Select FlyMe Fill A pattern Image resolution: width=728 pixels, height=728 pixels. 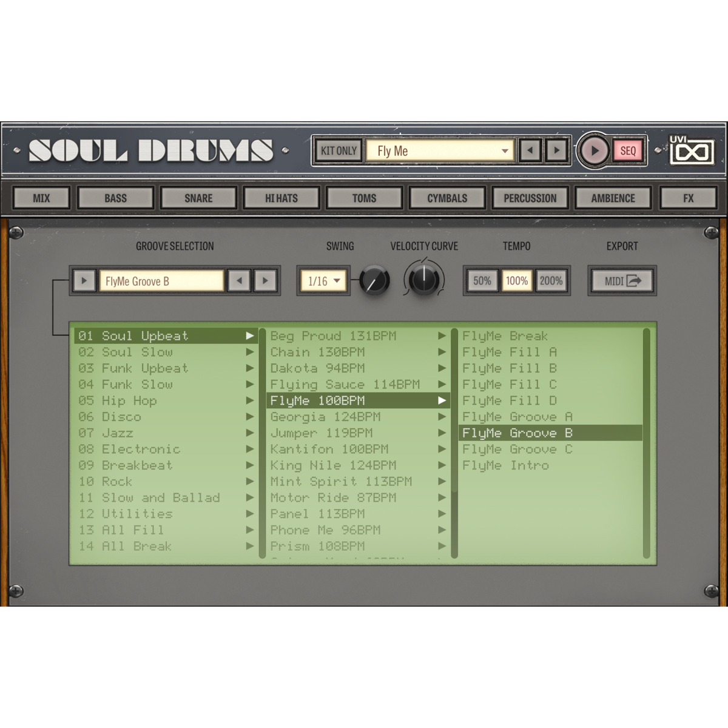[551, 352]
